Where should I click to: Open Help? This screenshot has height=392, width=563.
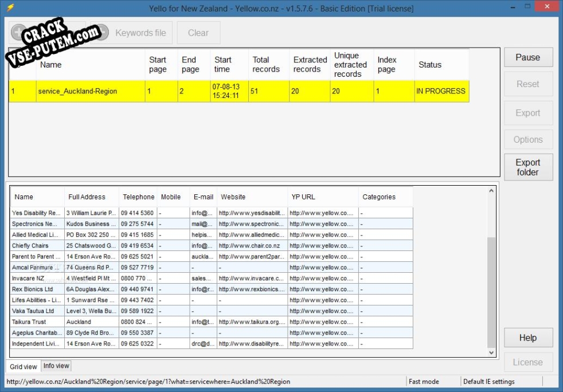(x=528, y=338)
